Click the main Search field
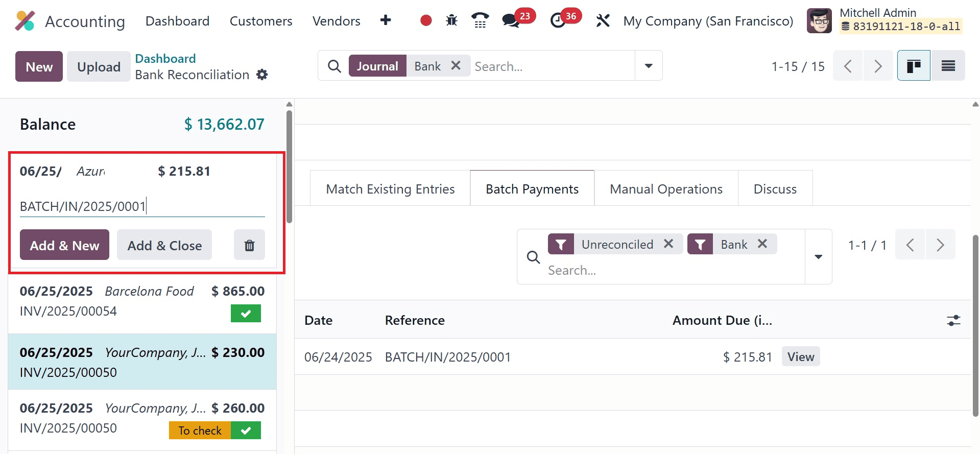The width and height of the screenshot is (980, 454). coord(553,66)
